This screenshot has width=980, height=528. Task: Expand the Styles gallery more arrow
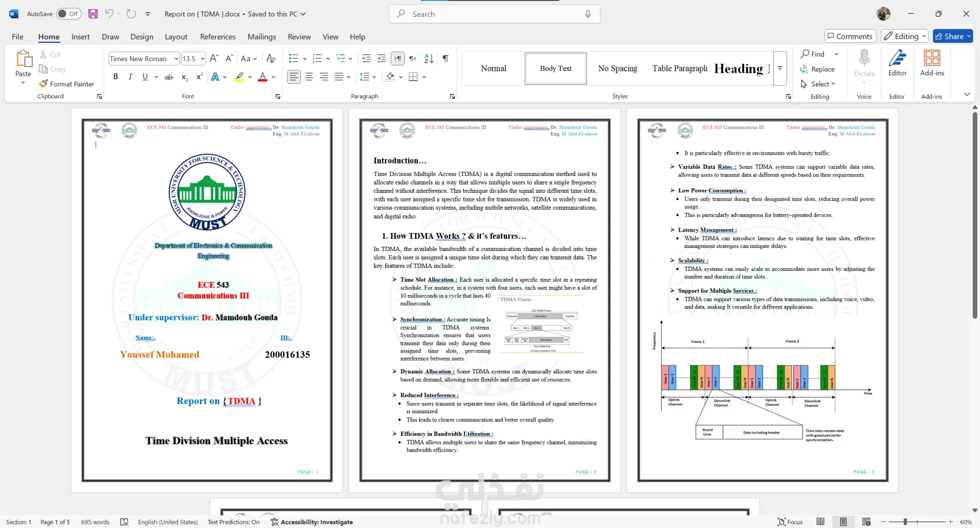click(780, 68)
